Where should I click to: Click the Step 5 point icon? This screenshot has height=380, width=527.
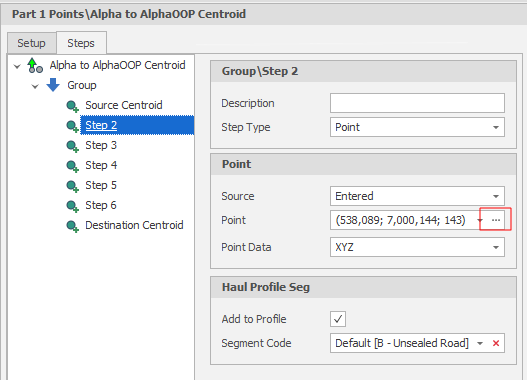point(72,186)
